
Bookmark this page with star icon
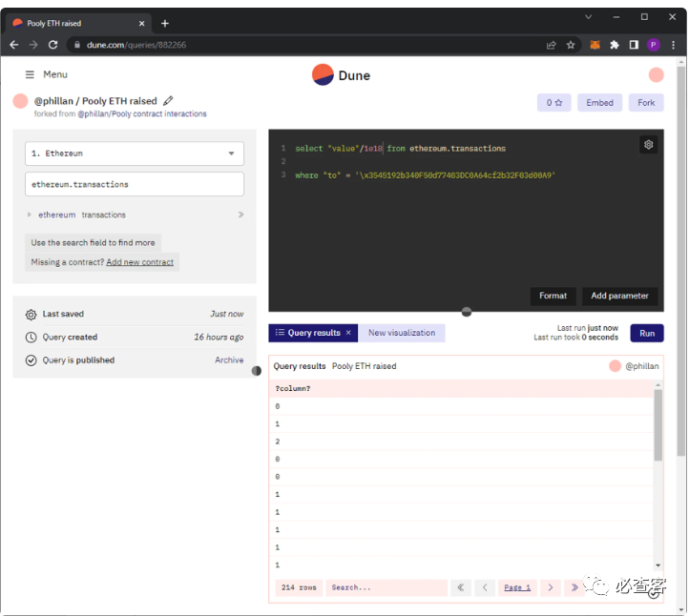(571, 45)
